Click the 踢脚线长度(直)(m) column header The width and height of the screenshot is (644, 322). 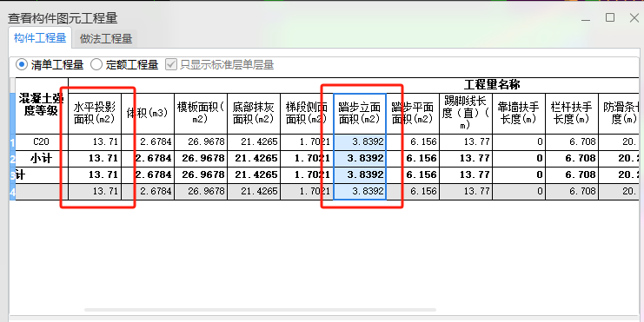coord(466,113)
